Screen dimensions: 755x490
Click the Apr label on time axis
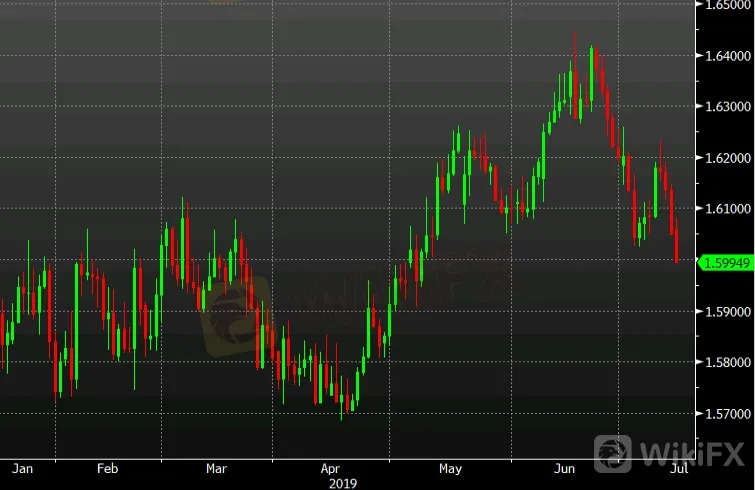coord(330,469)
